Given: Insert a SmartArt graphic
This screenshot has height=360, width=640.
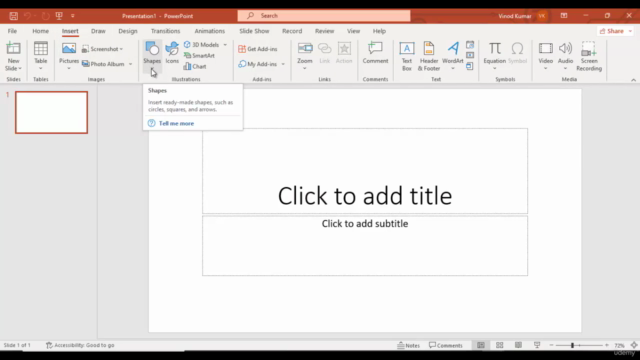Looking at the screenshot, I should [199, 56].
